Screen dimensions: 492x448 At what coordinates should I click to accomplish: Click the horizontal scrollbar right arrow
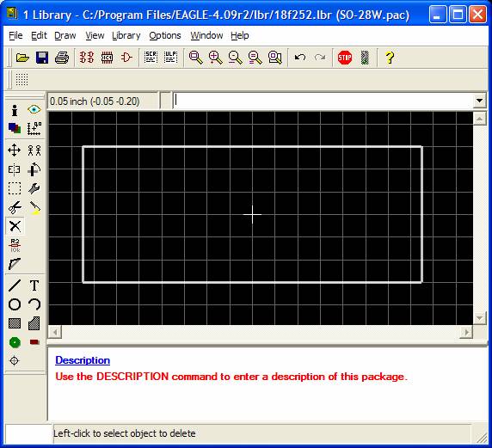point(466,332)
